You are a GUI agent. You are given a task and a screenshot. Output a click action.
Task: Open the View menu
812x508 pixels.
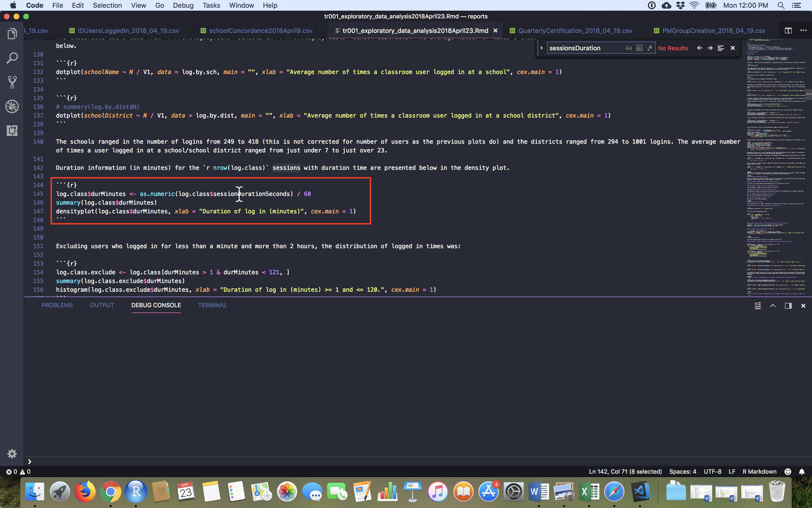click(138, 5)
